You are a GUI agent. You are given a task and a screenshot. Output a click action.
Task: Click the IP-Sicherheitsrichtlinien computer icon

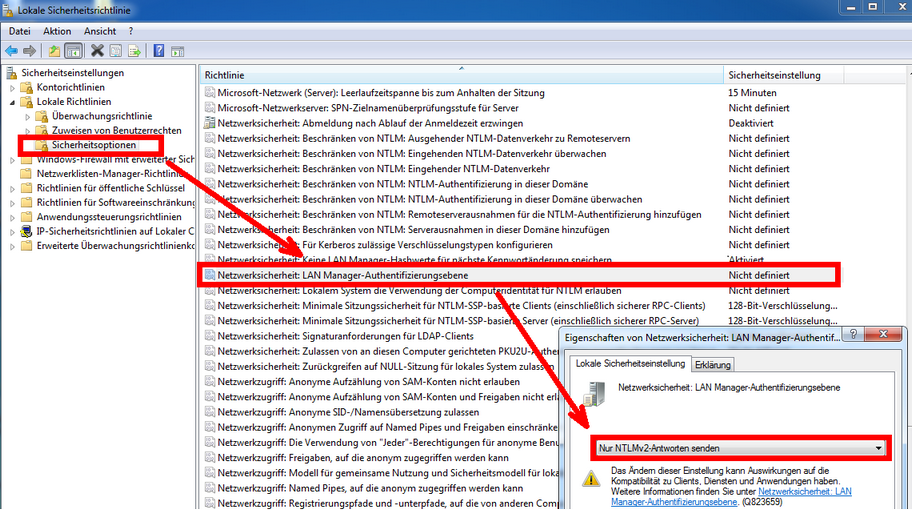tap(26, 231)
